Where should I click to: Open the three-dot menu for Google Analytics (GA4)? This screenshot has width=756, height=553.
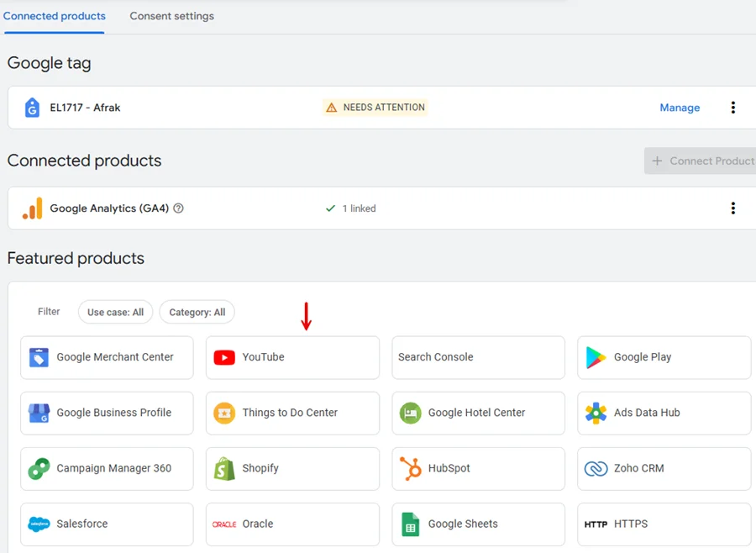coord(732,208)
